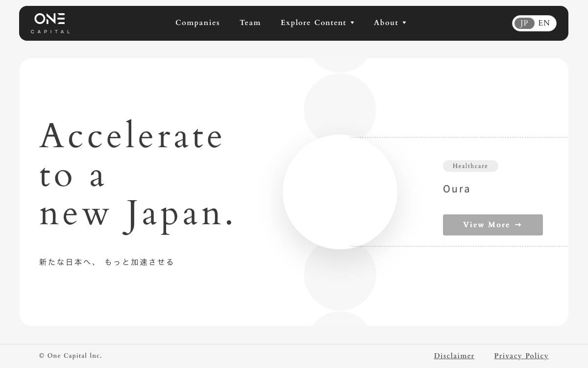588x368 pixels.
Task: Go to the Team page
Action: point(250,23)
